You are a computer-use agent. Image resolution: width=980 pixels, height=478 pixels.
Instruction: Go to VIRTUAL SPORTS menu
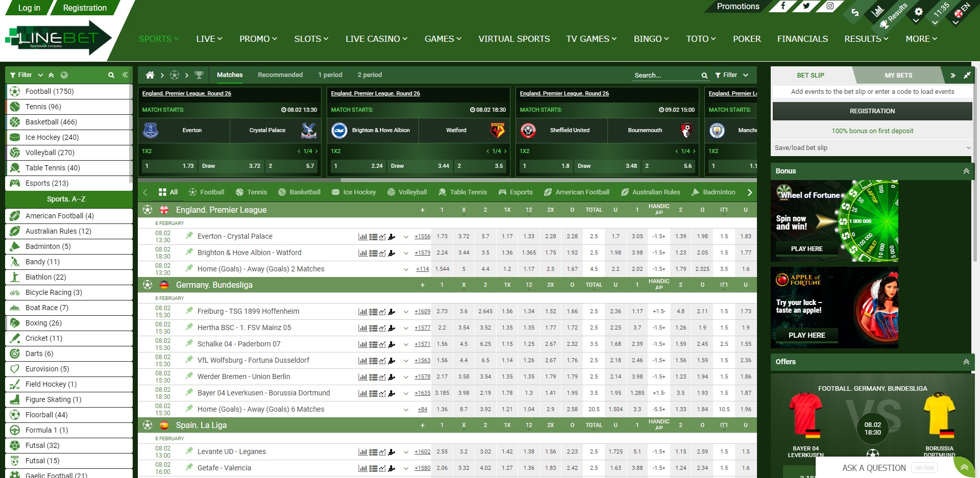coord(514,39)
